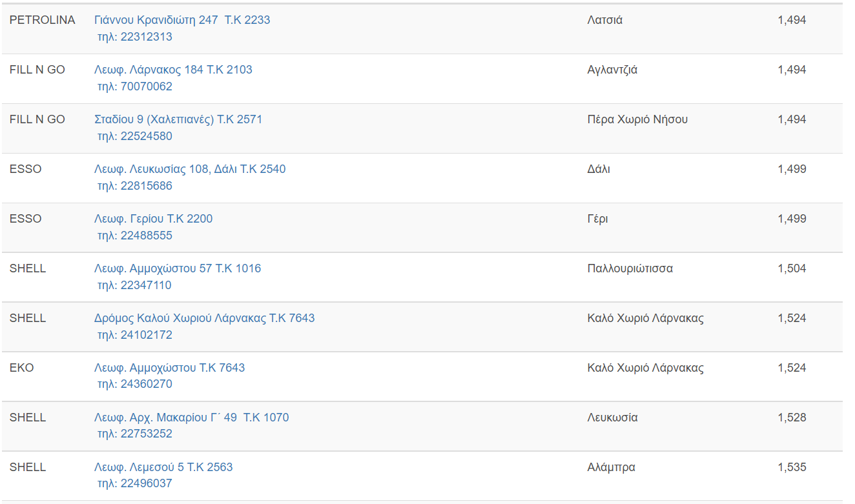This screenshot has width=855, height=504.
Task: Click phone number 22347110
Action: coord(147,285)
